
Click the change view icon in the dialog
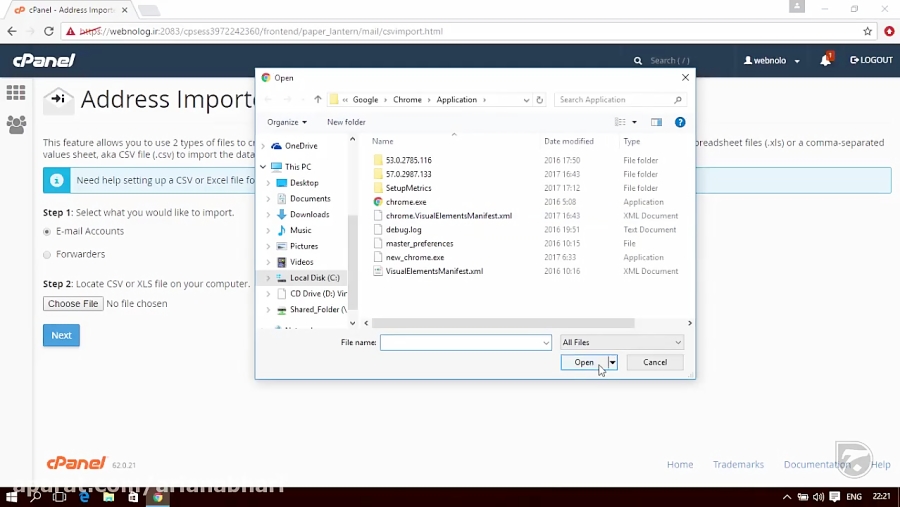620,122
